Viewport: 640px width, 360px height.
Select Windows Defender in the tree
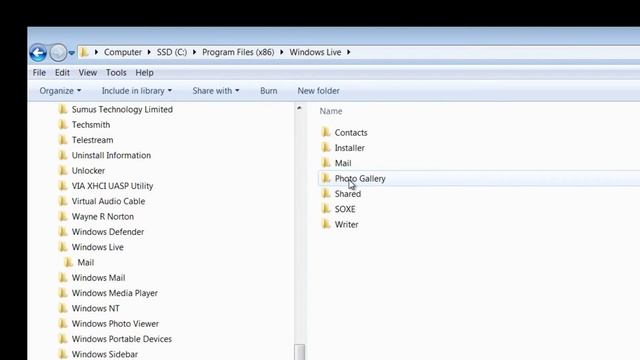click(108, 232)
